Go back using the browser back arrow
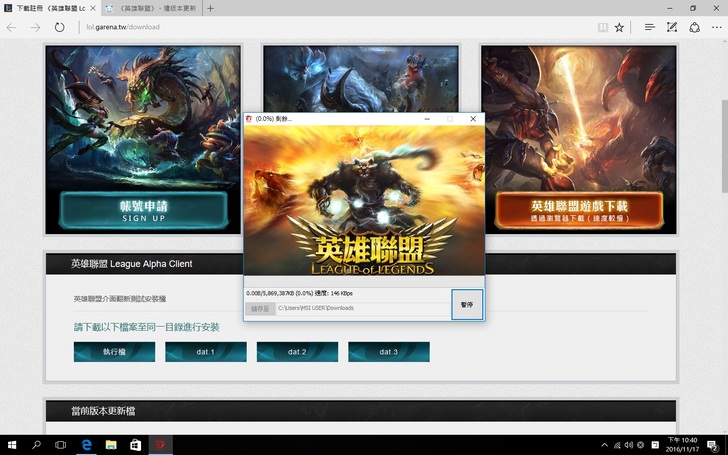The image size is (728, 455). coord(11,27)
